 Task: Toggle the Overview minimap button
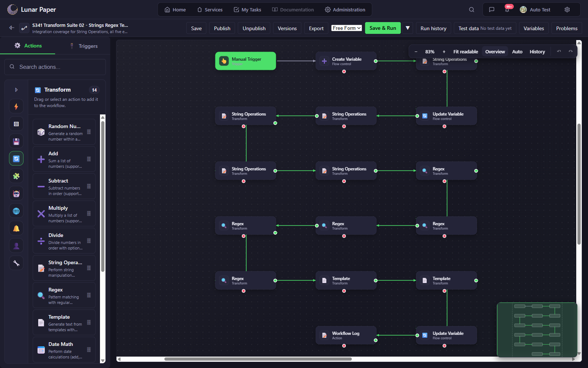tap(495, 52)
